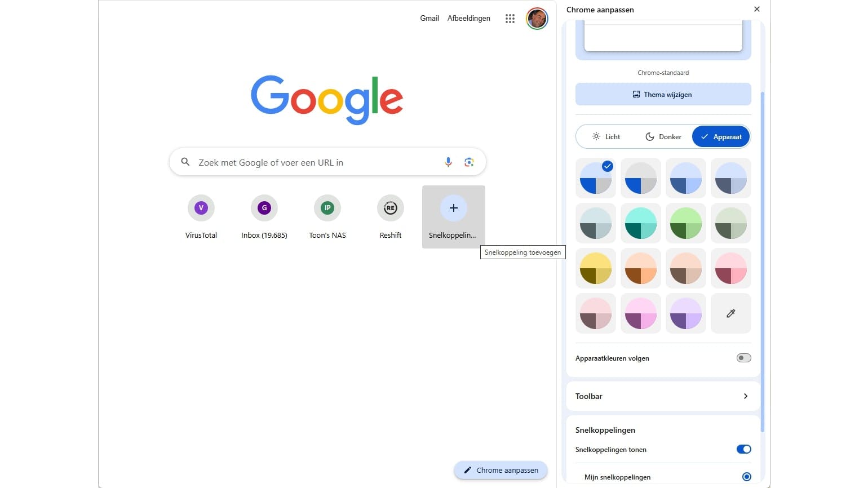Switch theme mode to Licht
Screen dimensions: 868x488
click(605, 136)
